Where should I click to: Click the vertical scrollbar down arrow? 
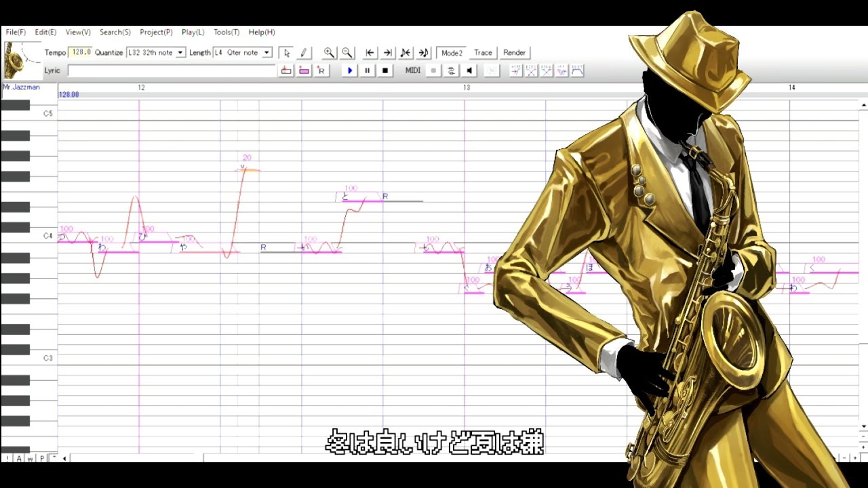coord(863,426)
